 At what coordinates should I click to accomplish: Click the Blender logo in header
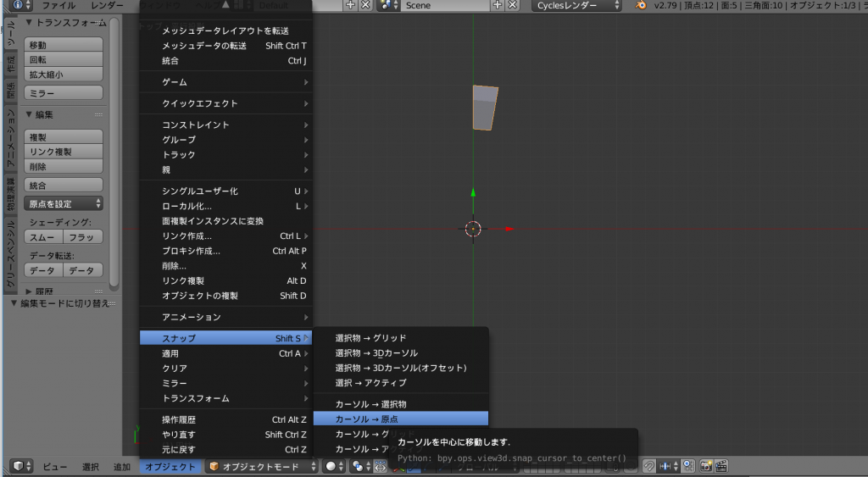[641, 5]
